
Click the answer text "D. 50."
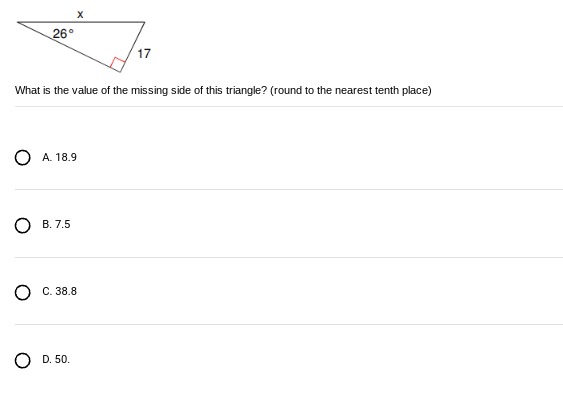tap(56, 359)
